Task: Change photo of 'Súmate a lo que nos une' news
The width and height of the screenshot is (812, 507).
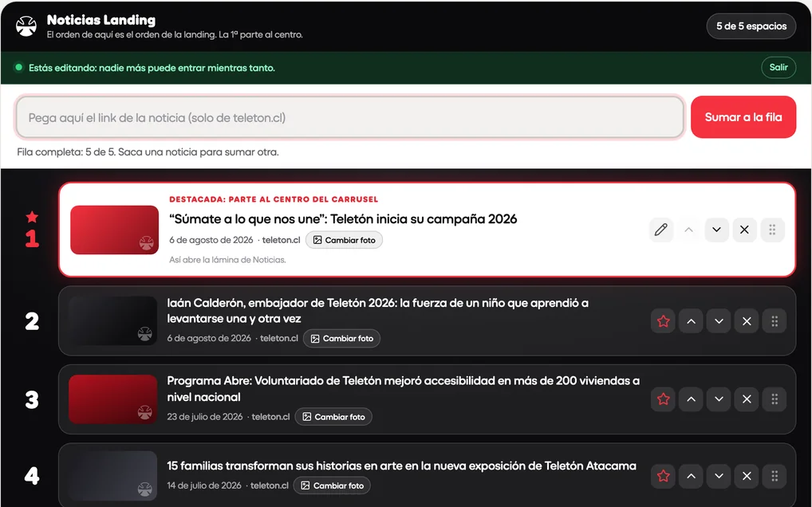Action: [x=344, y=240]
